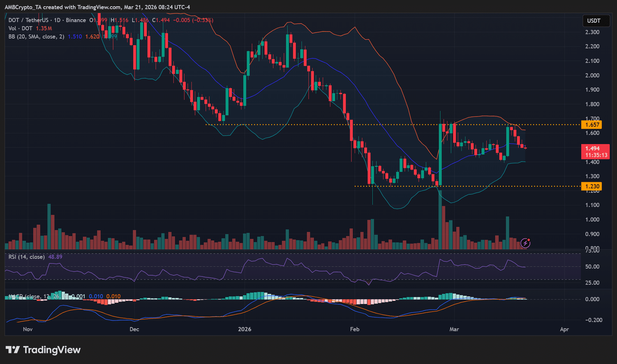Click the 2026 label on time axis

click(x=244, y=329)
